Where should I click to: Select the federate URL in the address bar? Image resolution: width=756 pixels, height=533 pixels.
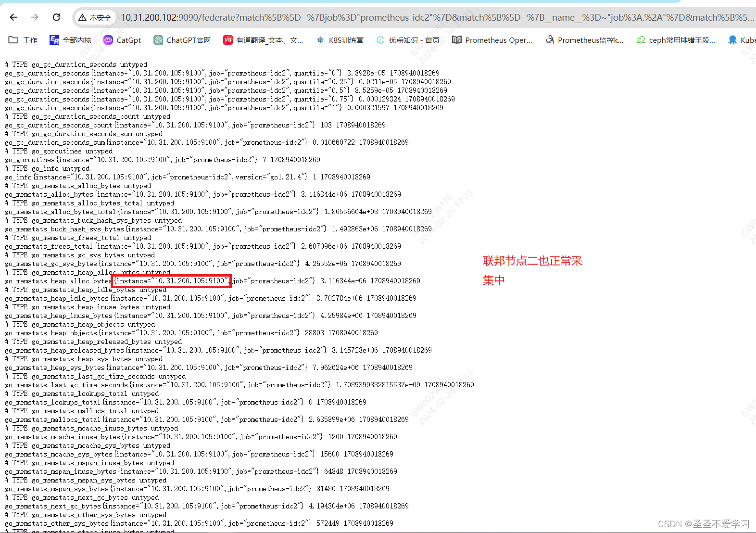pos(437,18)
